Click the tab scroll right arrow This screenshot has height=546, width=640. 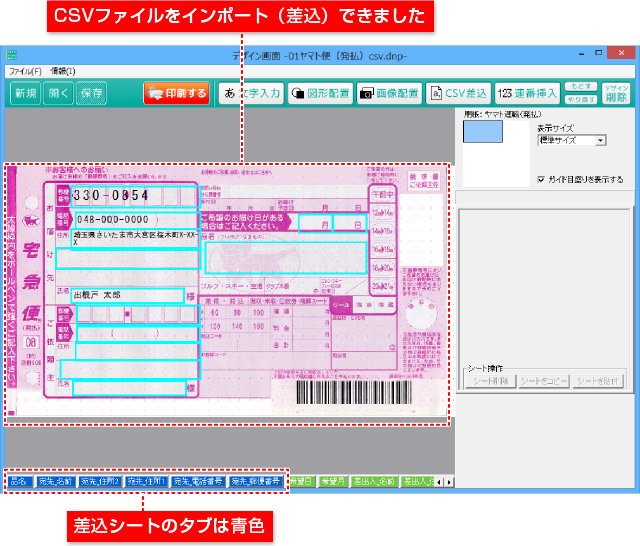click(449, 482)
